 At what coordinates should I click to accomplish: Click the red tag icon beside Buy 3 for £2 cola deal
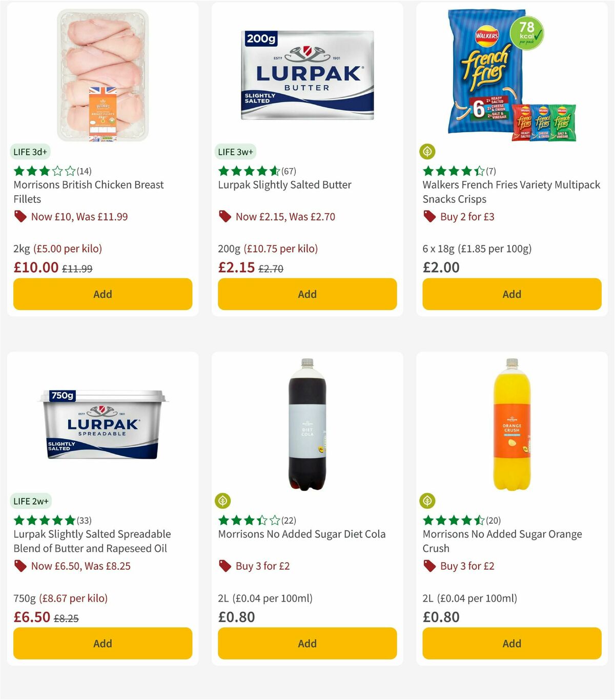(x=224, y=566)
